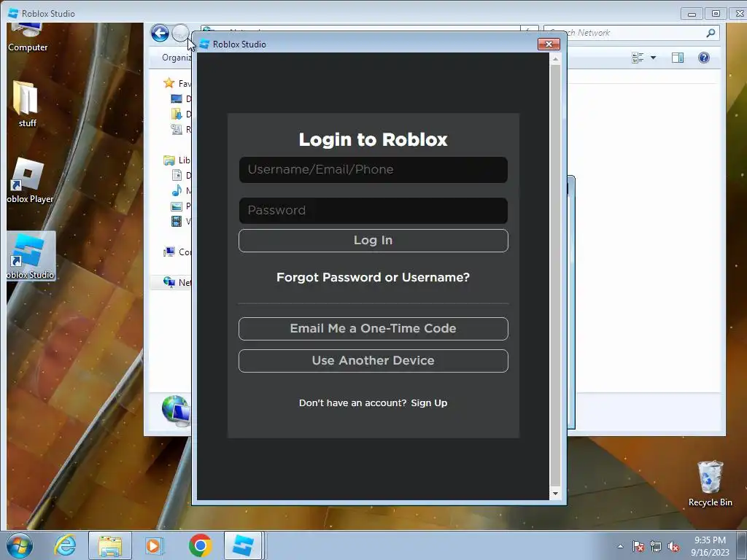
Task: Open the muted volume tray icon
Action: pos(673,547)
